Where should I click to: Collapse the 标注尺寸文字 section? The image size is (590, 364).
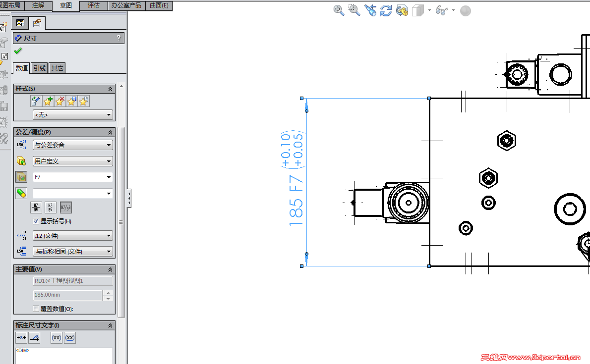110,326
